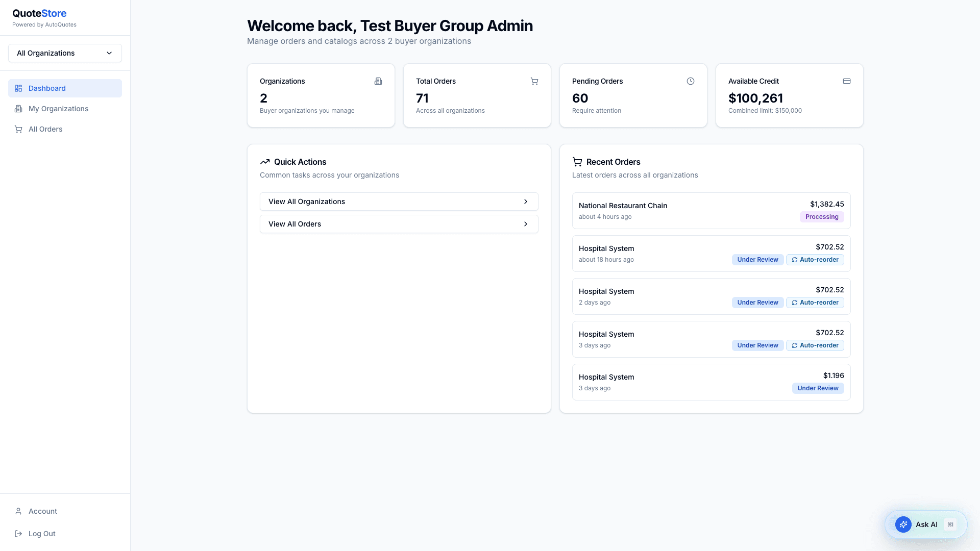Open All Orders from the sidebar
The width and height of the screenshot is (980, 551).
pos(65,129)
